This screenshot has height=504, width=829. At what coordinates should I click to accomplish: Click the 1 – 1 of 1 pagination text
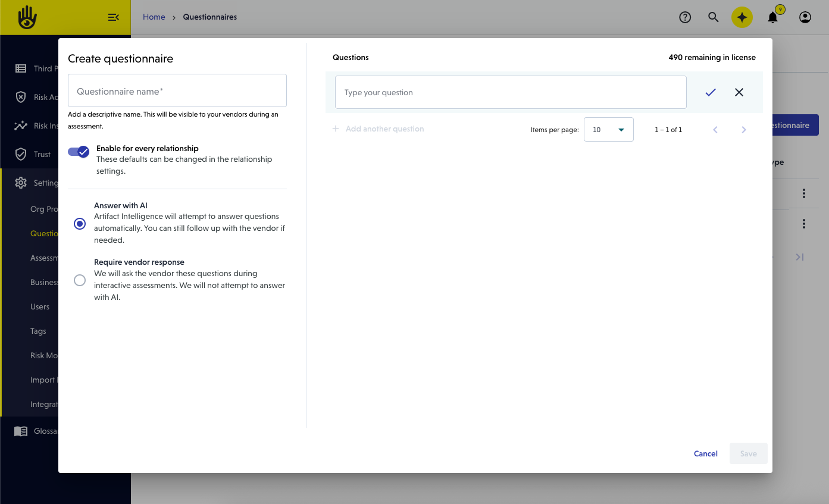pyautogui.click(x=668, y=130)
